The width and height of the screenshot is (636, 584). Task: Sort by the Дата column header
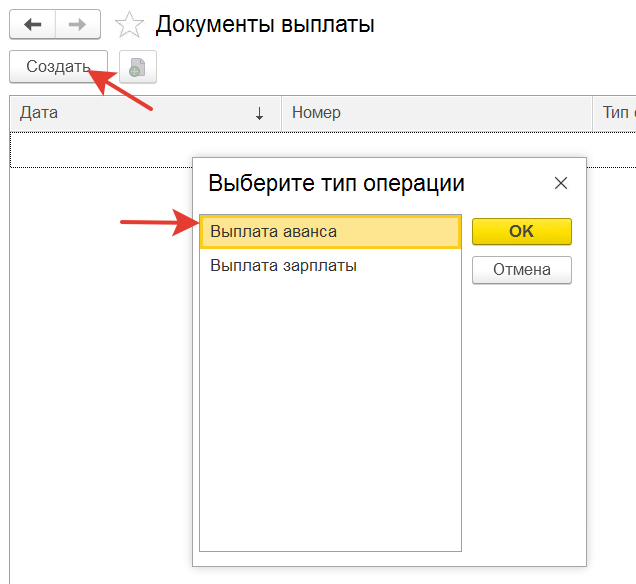click(145, 113)
